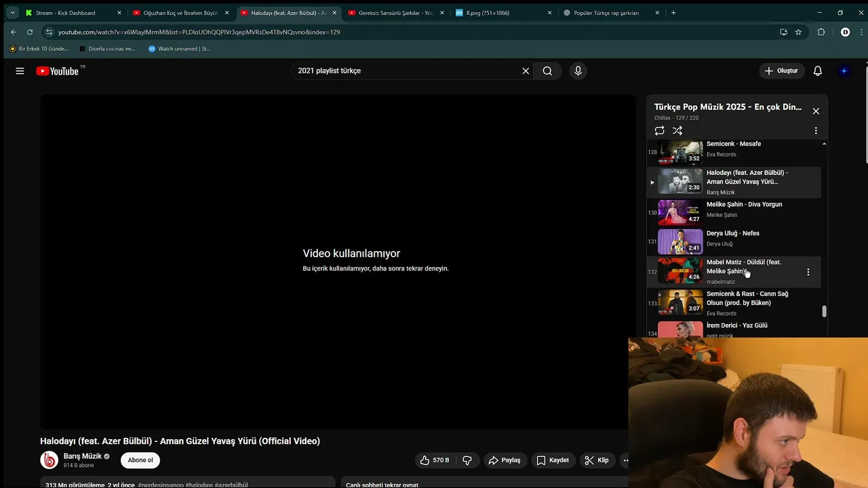Share the video with Paylaş

coord(505,460)
